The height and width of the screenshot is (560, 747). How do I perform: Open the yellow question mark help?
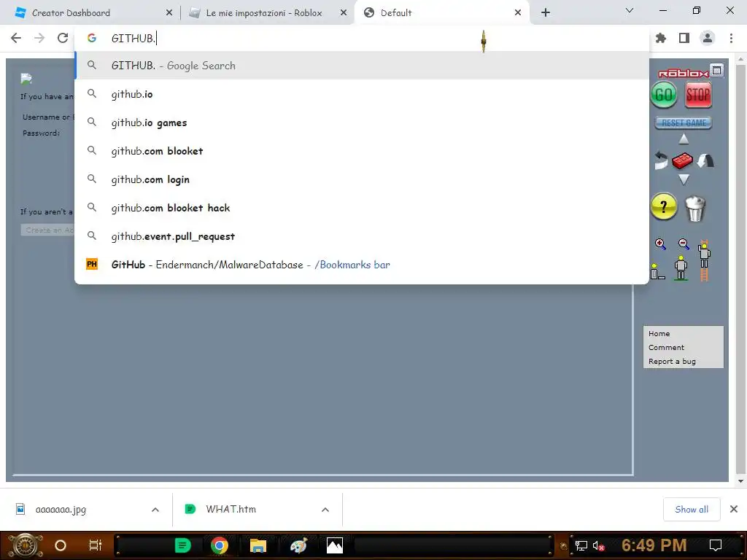tap(664, 206)
